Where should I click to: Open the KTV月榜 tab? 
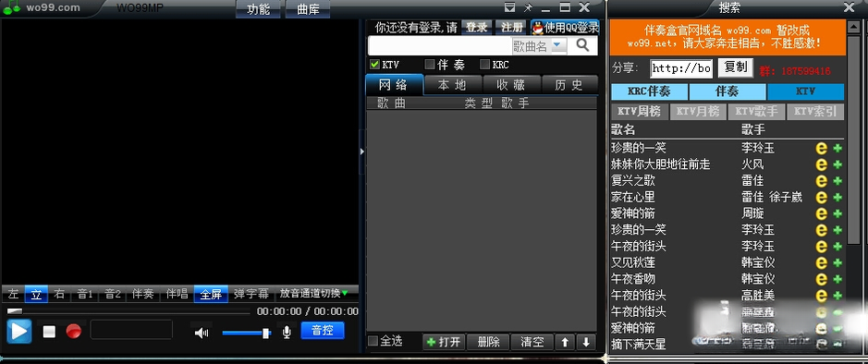click(x=698, y=111)
